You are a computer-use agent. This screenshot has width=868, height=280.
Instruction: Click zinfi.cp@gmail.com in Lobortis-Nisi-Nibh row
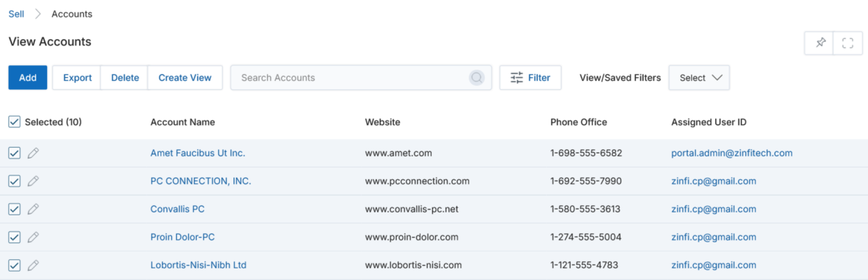point(714,265)
